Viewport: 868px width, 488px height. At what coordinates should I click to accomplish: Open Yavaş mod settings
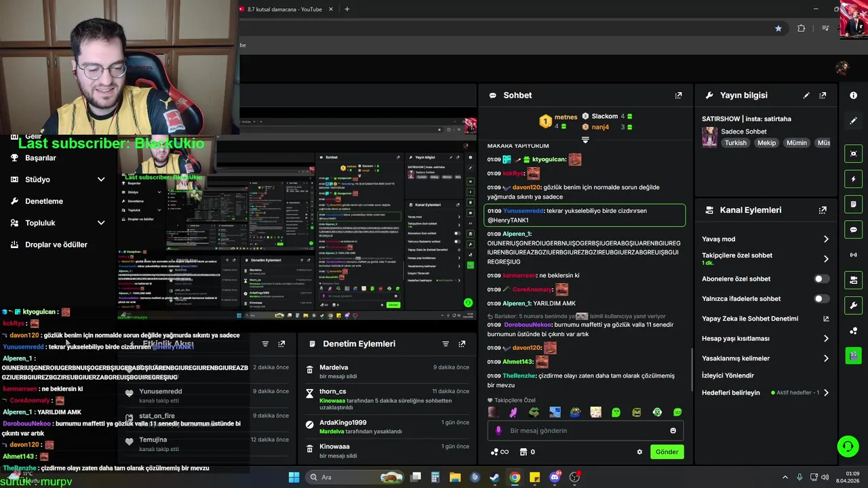tap(765, 239)
